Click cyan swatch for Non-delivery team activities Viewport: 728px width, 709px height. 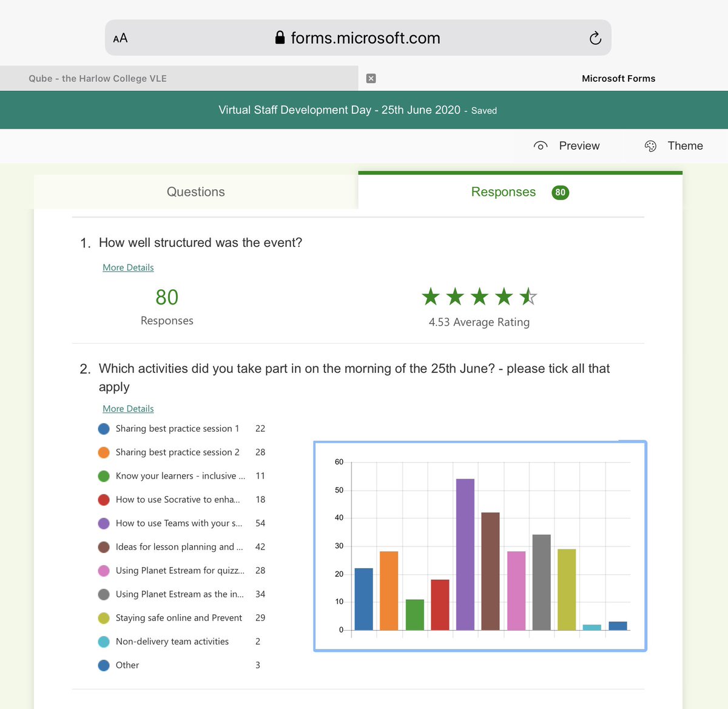pyautogui.click(x=104, y=642)
